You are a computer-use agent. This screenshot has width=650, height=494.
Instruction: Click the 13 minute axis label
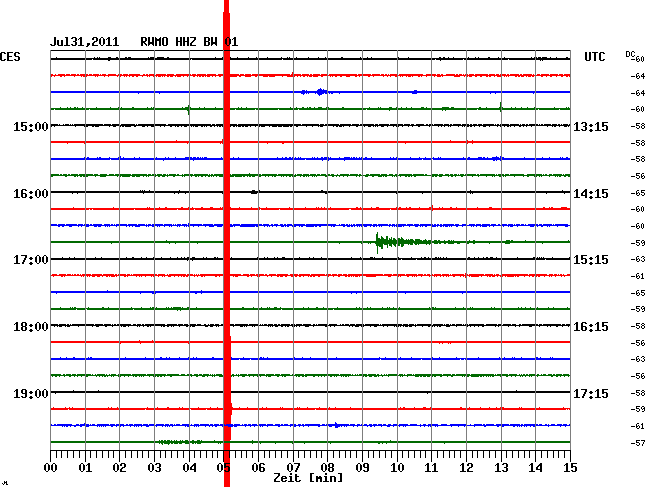501,468
